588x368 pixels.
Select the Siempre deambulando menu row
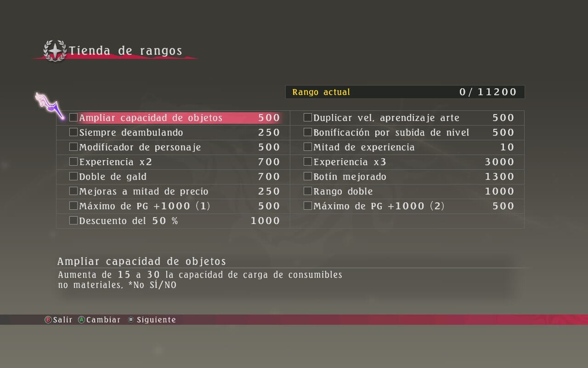(x=174, y=132)
